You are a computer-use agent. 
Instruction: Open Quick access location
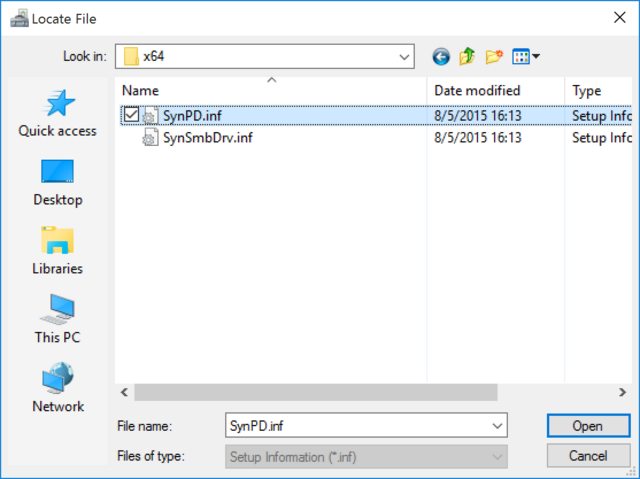click(58, 113)
